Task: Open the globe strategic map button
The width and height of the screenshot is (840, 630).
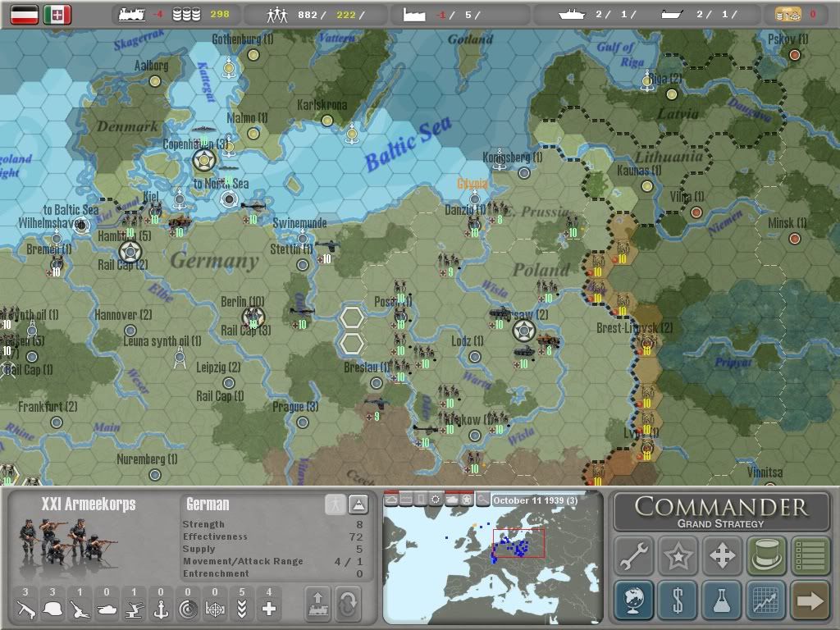Action: (x=634, y=600)
